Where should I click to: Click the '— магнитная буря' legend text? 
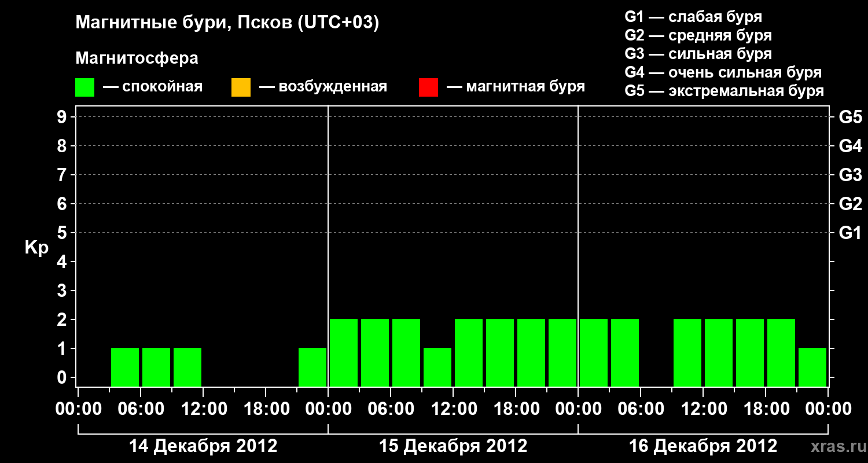pyautogui.click(x=516, y=87)
